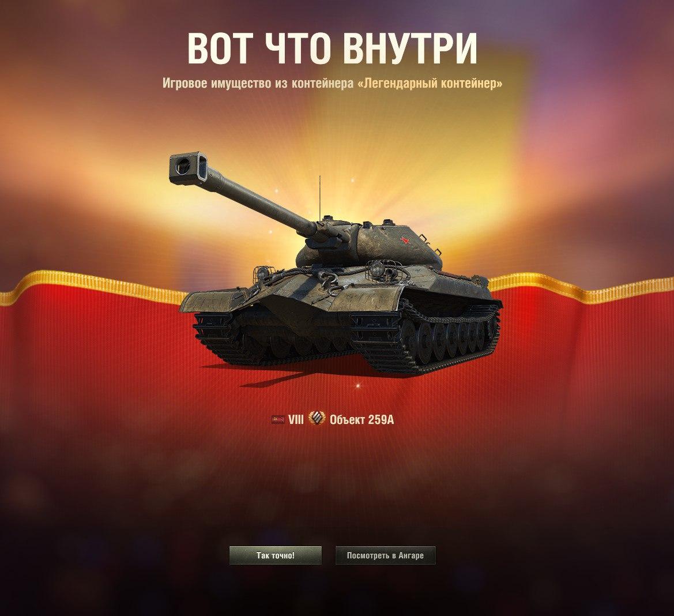Select the "Легендарный контейнер" container name

[x=430, y=83]
